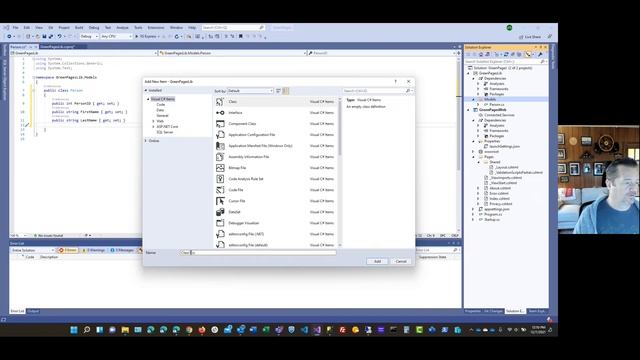Click the Undo toolbar icon

[x=60, y=36]
